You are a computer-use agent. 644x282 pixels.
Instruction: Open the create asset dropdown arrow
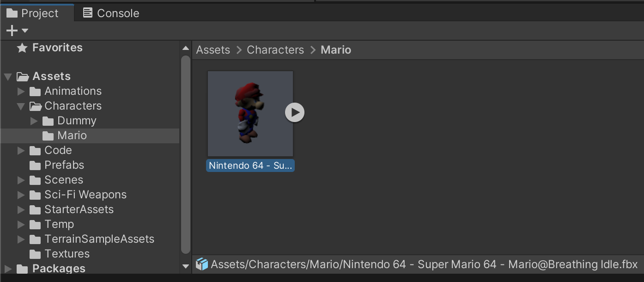tap(25, 31)
